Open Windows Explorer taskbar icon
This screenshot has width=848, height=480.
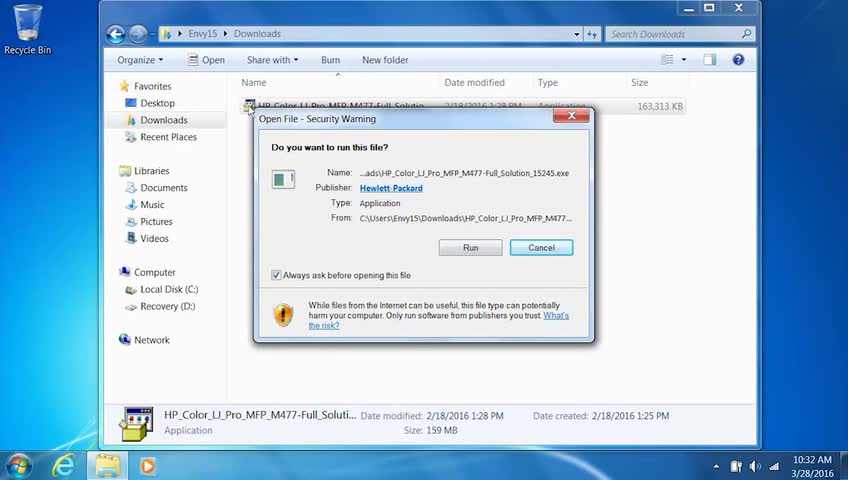click(108, 465)
